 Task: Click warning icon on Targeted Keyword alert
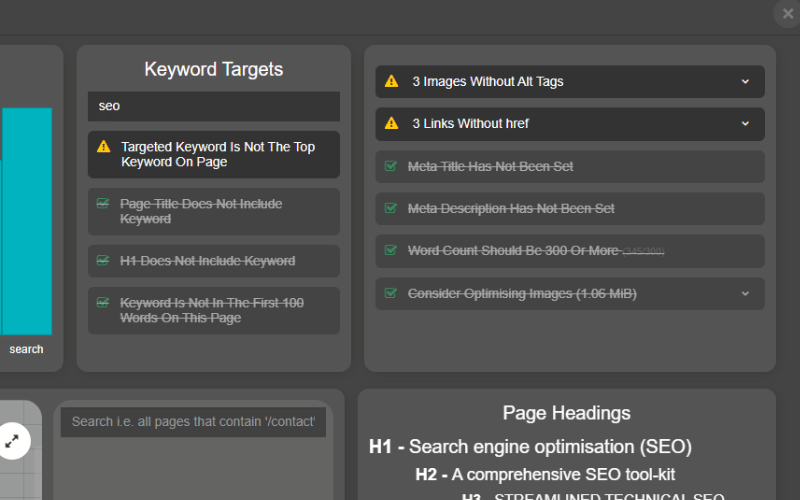coord(103,147)
